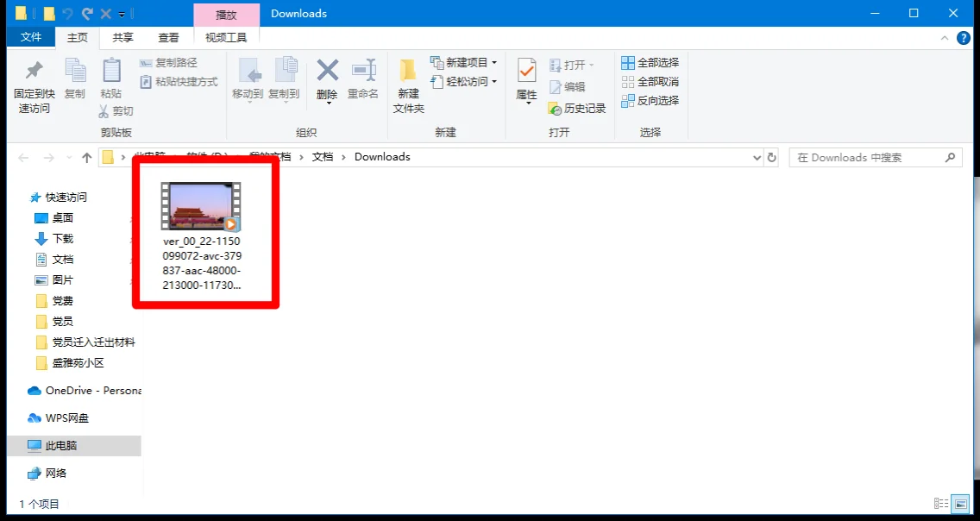The width and height of the screenshot is (980, 521).
Task: Create a folder with 新建文件夹
Action: tap(407, 82)
